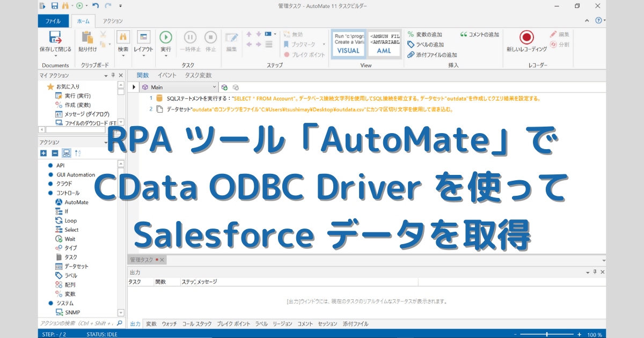
Task: Click the 一時停止 pause icon
Action: [x=190, y=36]
